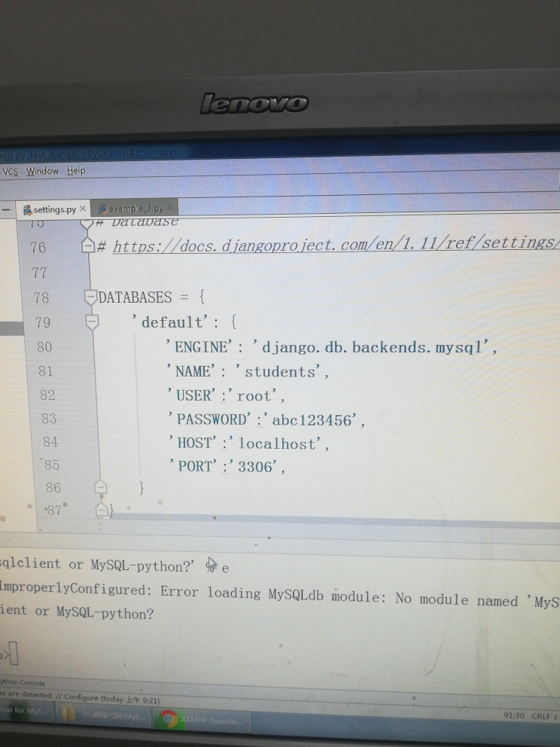Close the settings.py tab
The height and width of the screenshot is (747, 560).
pyautogui.click(x=83, y=209)
